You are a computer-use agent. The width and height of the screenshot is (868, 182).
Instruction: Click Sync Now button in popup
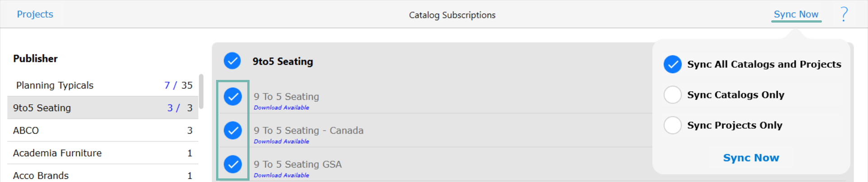click(751, 158)
